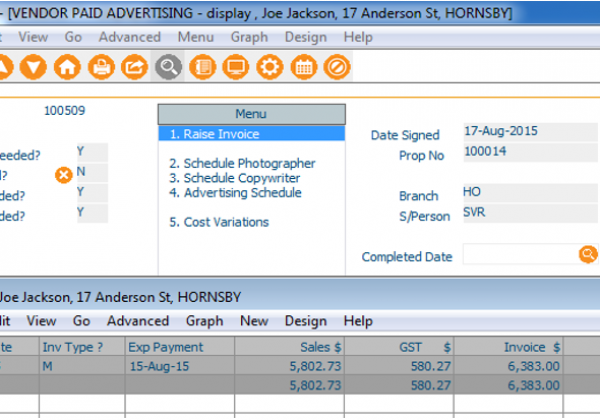
Task: Open the Advanced menu in top window
Action: [130, 37]
